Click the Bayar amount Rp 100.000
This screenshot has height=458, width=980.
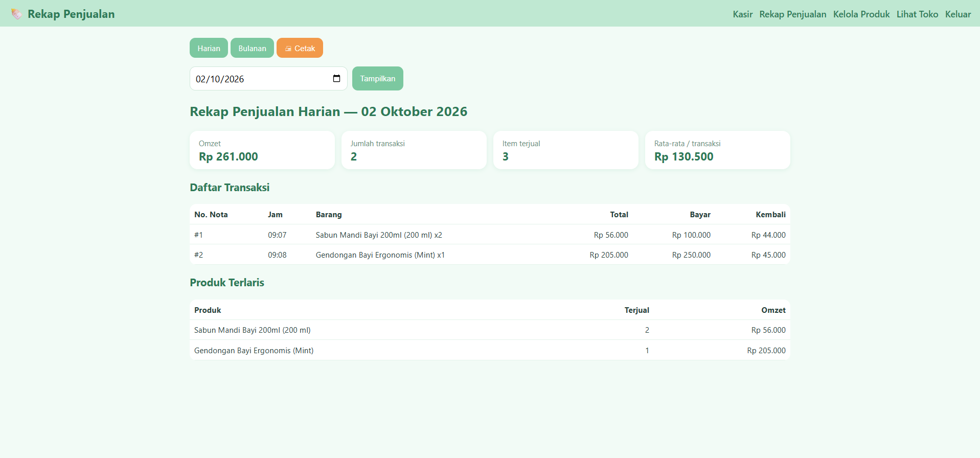coord(691,235)
